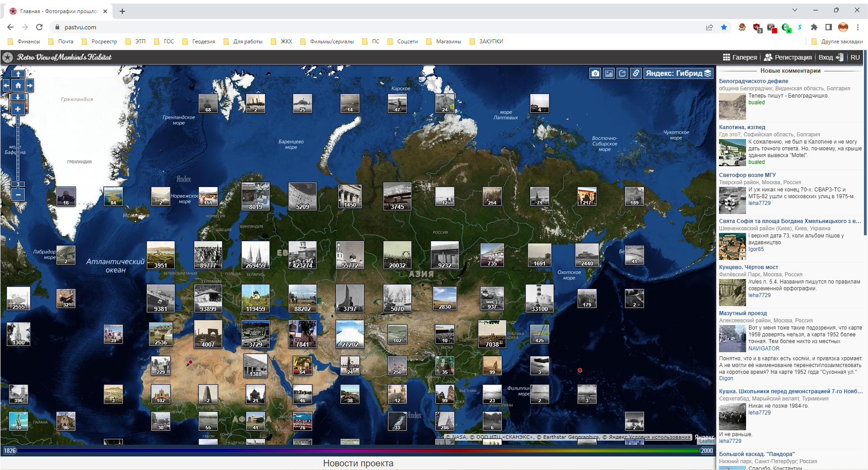
Task: Open the photo cluster labeled 7038
Action: [492, 334]
